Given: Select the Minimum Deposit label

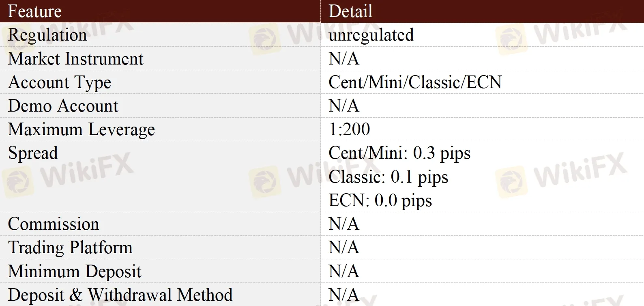Looking at the screenshot, I should click(75, 271).
